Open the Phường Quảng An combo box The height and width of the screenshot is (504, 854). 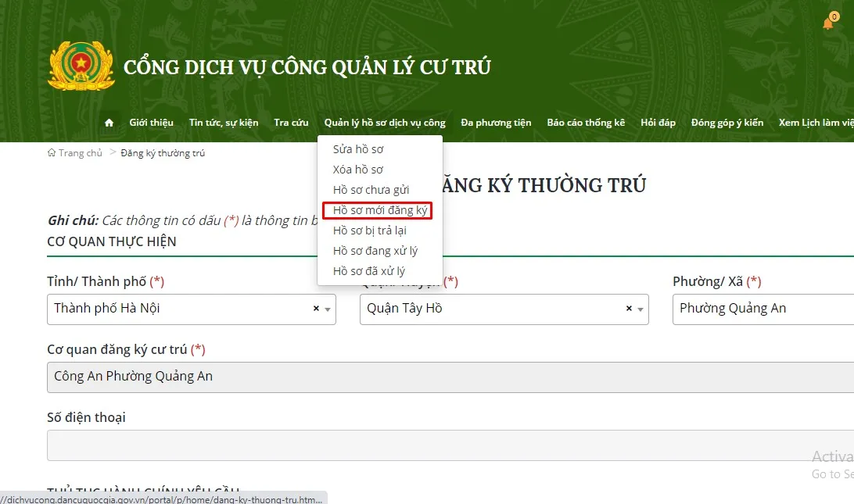(762, 309)
